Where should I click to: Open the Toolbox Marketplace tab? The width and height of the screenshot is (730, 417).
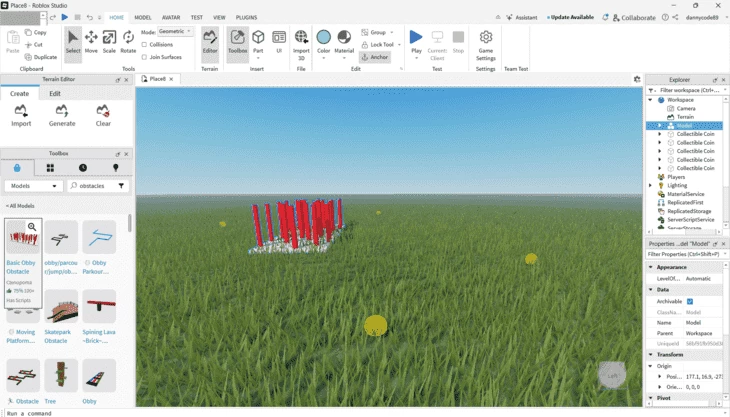tap(17, 168)
